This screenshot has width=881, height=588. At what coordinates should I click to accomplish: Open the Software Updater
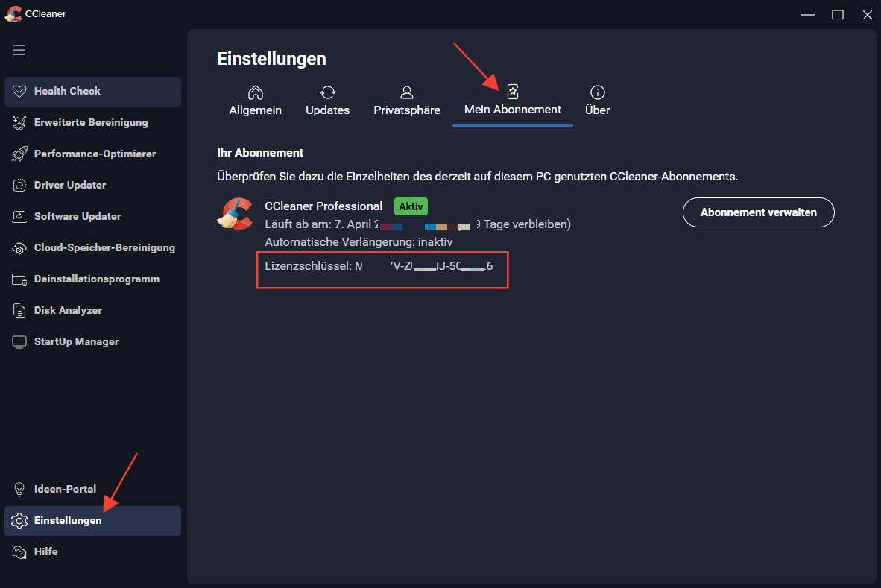click(x=78, y=216)
